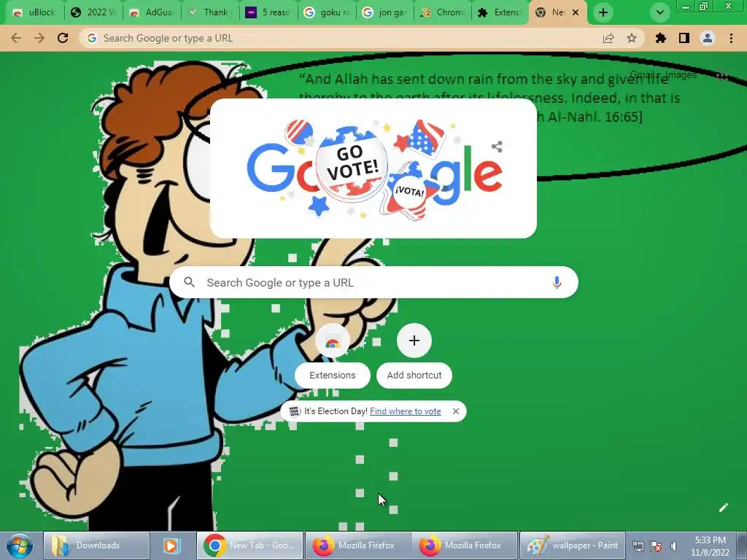The width and height of the screenshot is (747, 560).
Task: Switch to the uBlock tab
Action: click(x=34, y=12)
